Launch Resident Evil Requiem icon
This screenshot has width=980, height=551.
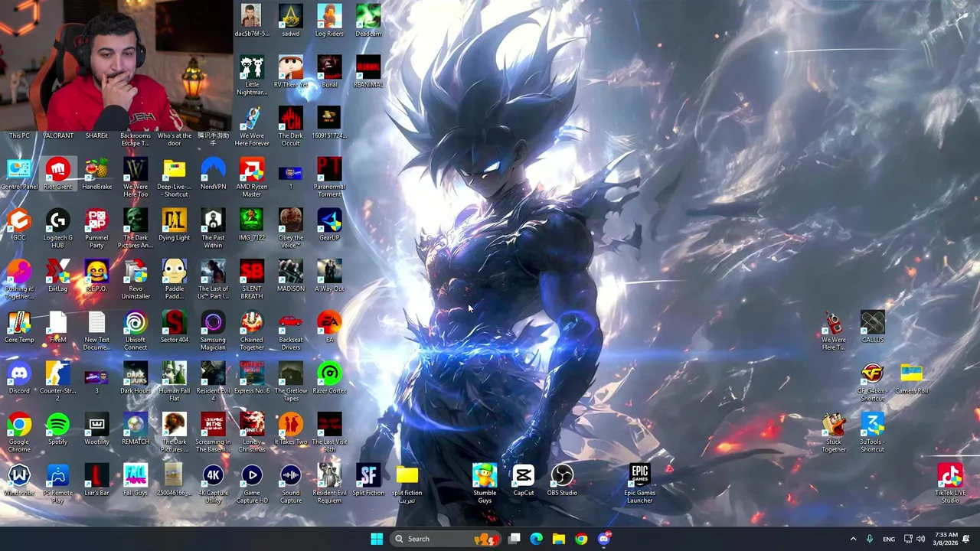click(329, 484)
